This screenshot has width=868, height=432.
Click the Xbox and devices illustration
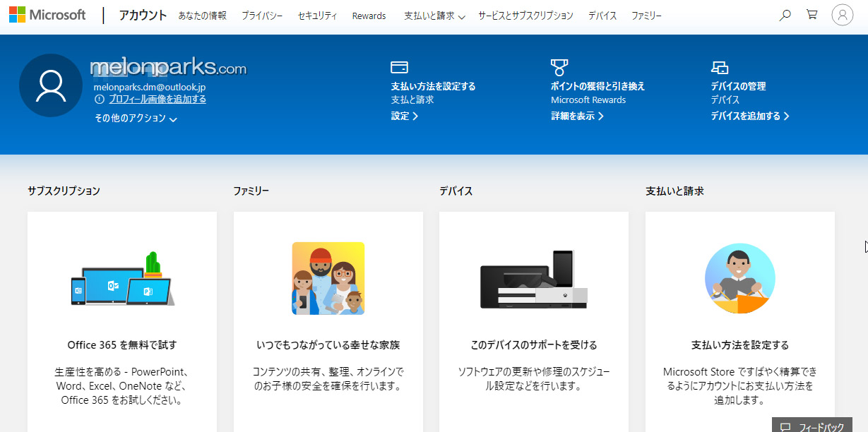click(534, 279)
